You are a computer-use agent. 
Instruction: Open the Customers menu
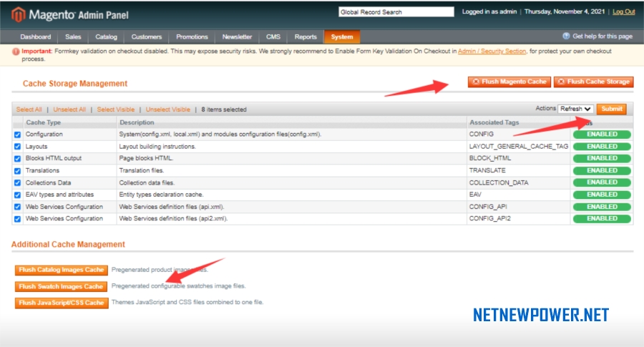point(147,36)
